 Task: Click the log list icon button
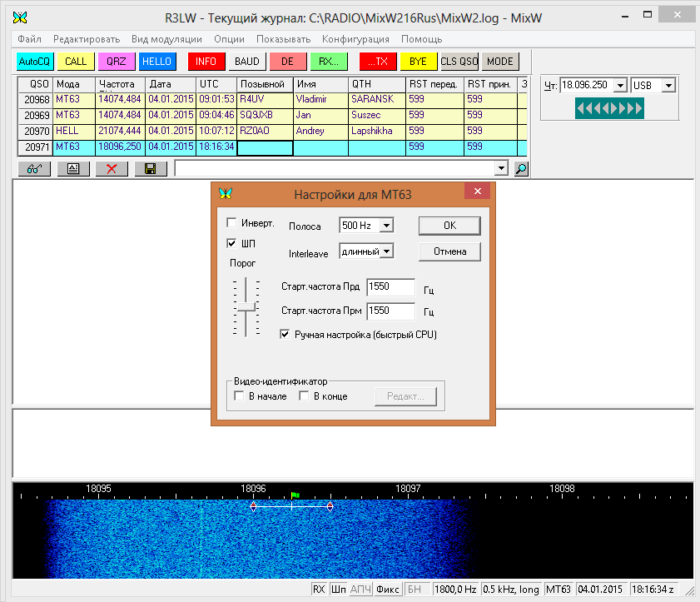pyautogui.click(x=73, y=168)
